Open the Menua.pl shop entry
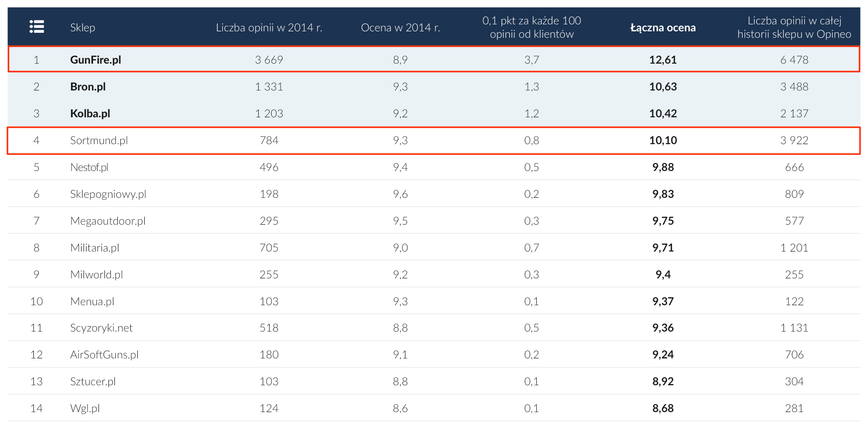 tap(92, 301)
